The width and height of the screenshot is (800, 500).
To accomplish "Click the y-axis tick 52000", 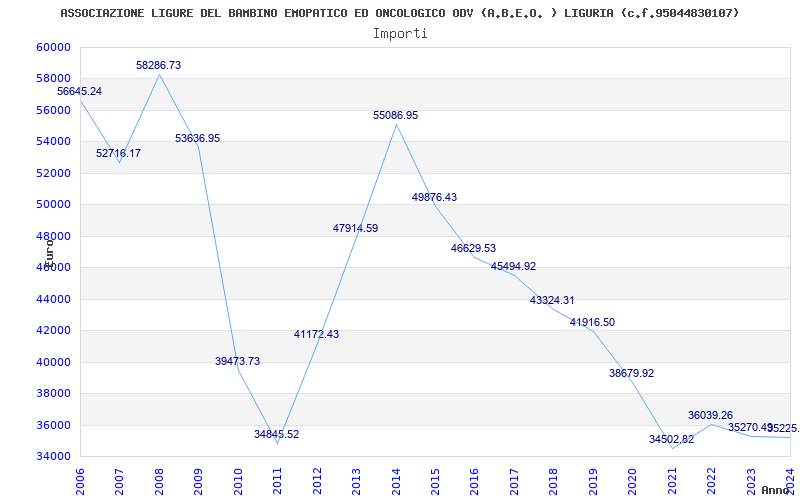I will (x=53, y=173).
